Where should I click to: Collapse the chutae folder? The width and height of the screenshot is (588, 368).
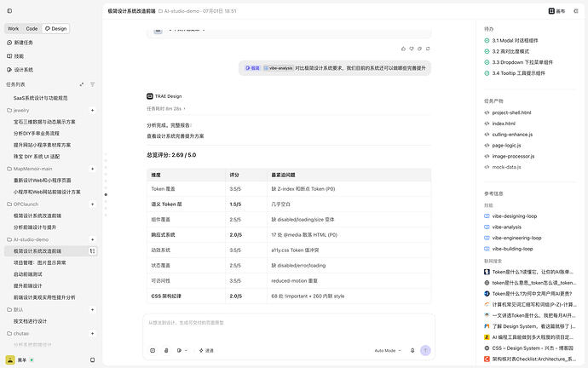click(x=18, y=334)
